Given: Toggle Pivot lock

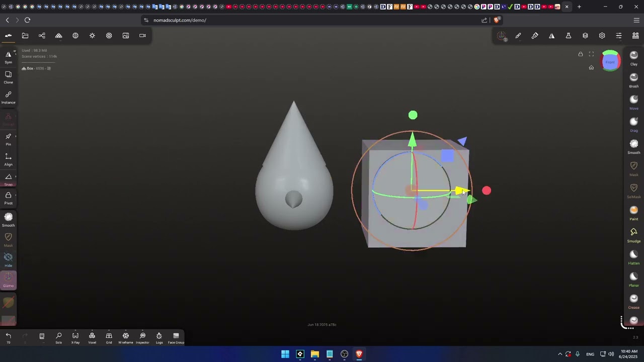Looking at the screenshot, I should click(9, 198).
